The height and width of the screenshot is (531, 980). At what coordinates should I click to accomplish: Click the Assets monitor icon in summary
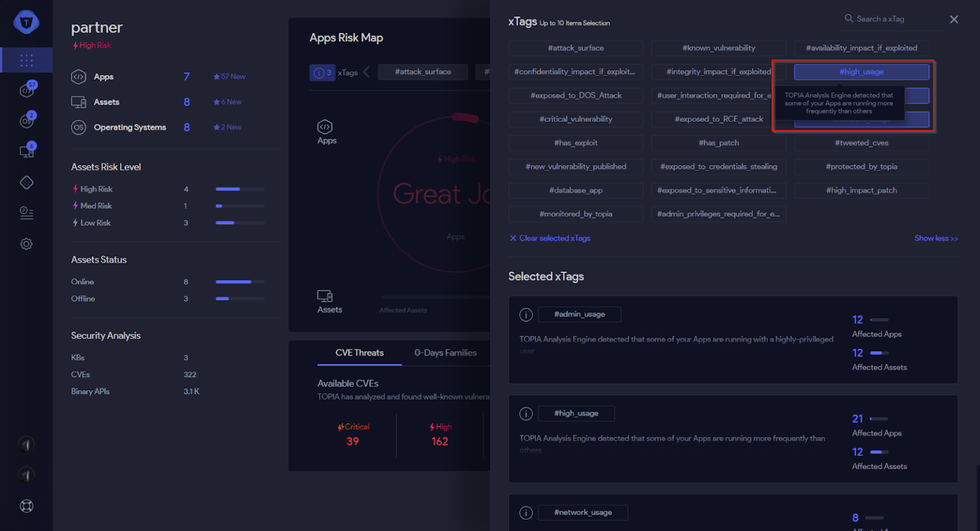pyautogui.click(x=78, y=102)
